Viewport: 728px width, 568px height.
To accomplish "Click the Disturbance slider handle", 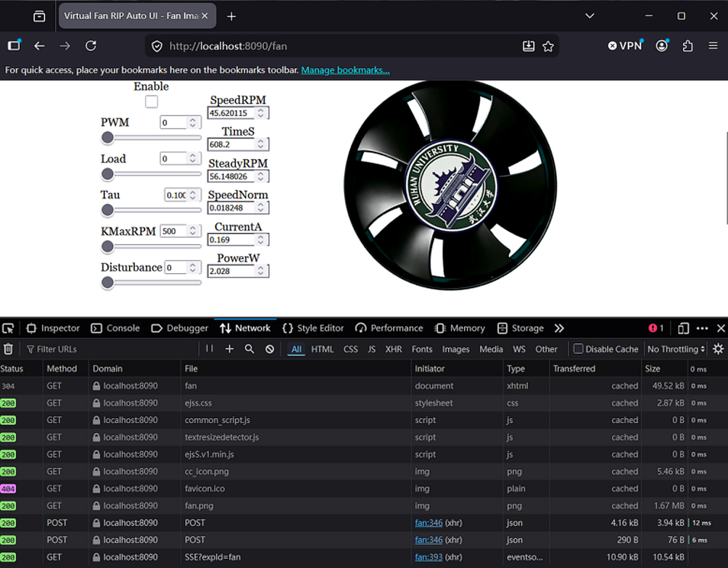I will coord(107,283).
